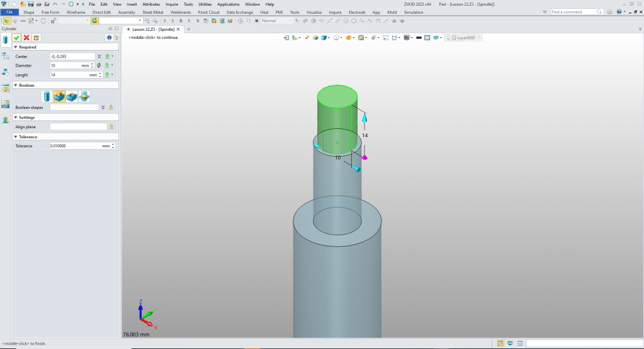The width and height of the screenshot is (644, 349).
Task: Open the Layer0000 dropdown
Action: [479, 38]
